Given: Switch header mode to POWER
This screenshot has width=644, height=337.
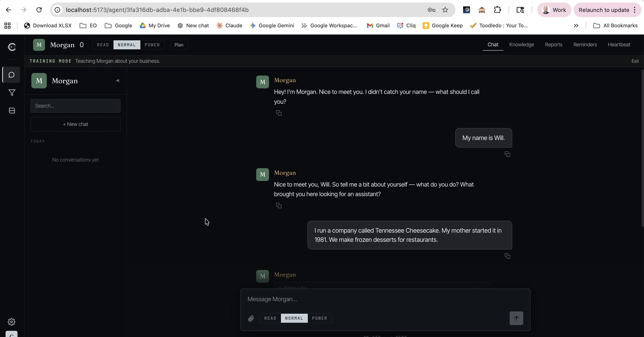Looking at the screenshot, I should [x=152, y=45].
